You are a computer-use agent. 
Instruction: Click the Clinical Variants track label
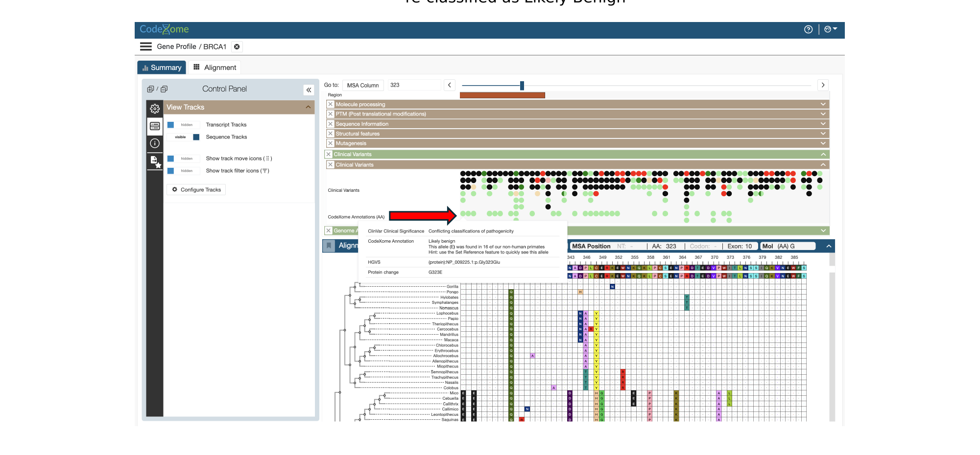click(x=343, y=190)
